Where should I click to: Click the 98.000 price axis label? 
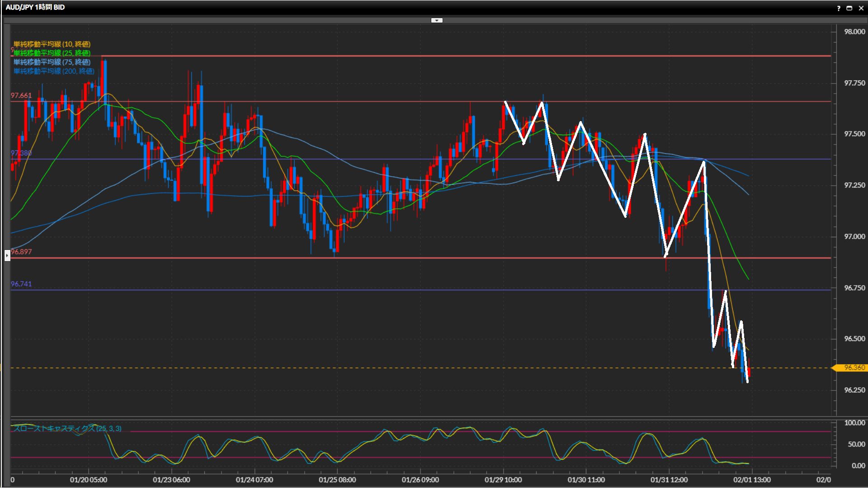click(x=854, y=32)
